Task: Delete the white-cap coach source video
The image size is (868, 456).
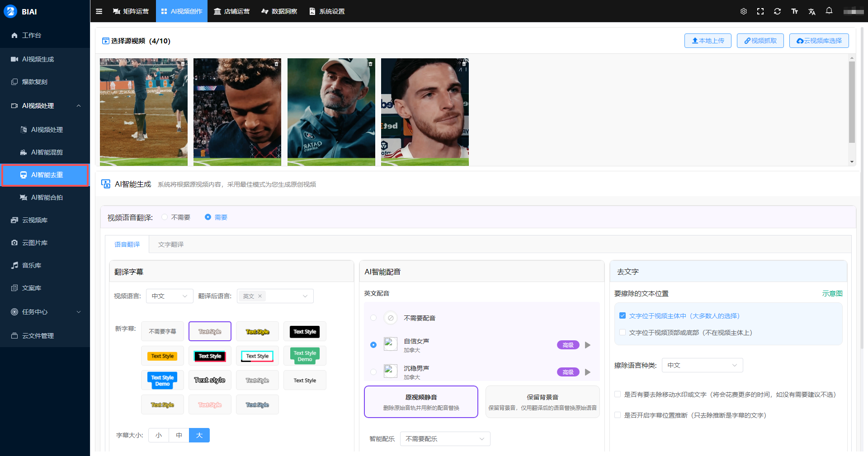Action: point(370,64)
